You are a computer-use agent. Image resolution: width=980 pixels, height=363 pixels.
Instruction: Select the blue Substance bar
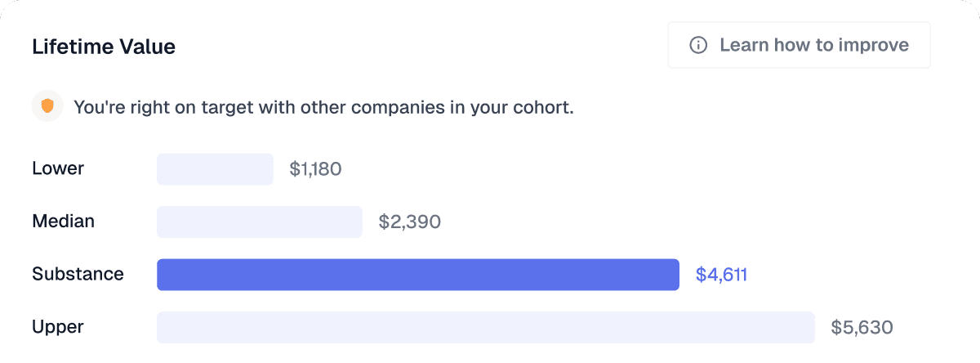pyautogui.click(x=417, y=275)
